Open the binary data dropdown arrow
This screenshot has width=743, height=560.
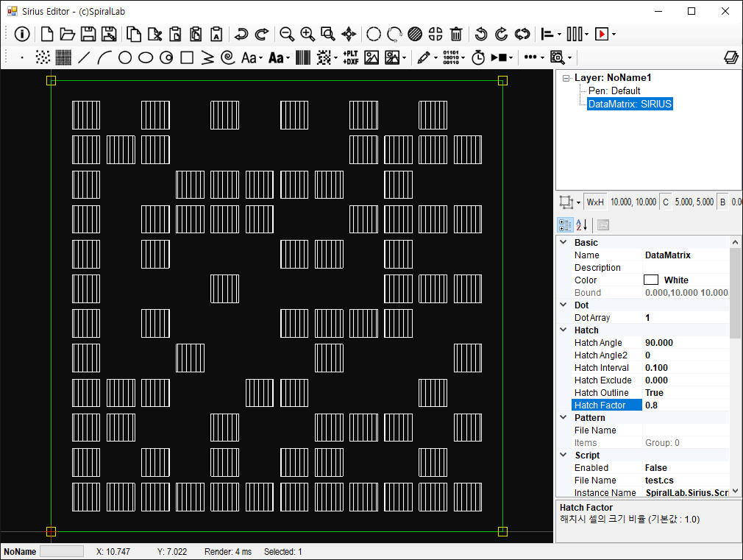(x=463, y=58)
